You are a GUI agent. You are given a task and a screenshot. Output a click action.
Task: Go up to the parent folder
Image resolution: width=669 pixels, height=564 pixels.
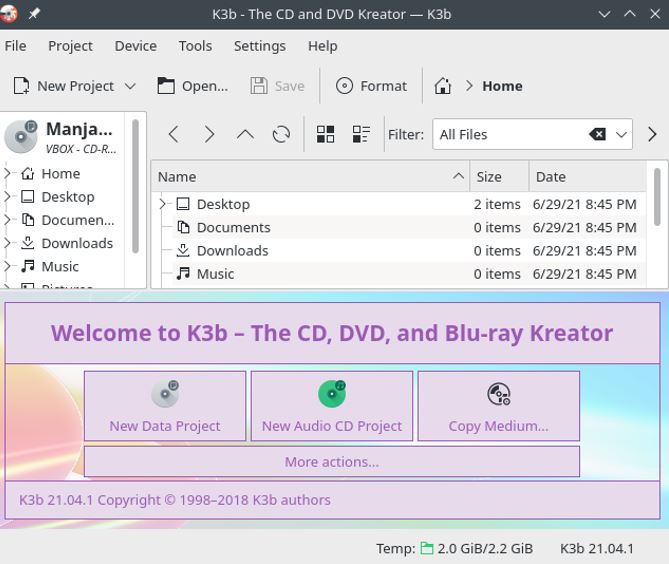tap(245, 134)
